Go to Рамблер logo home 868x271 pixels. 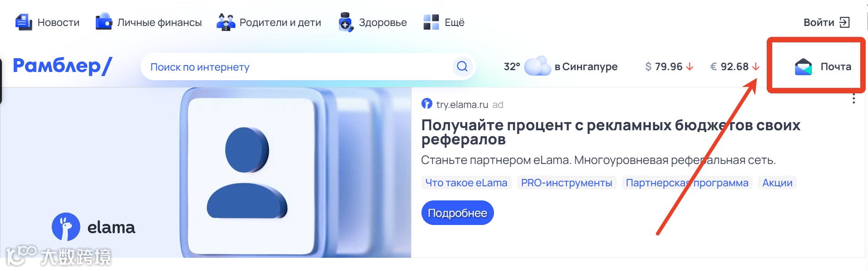[x=62, y=66]
